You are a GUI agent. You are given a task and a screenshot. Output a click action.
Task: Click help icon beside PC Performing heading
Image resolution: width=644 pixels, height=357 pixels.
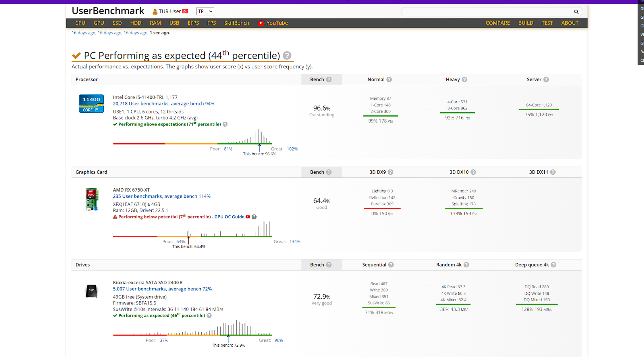pyautogui.click(x=287, y=55)
